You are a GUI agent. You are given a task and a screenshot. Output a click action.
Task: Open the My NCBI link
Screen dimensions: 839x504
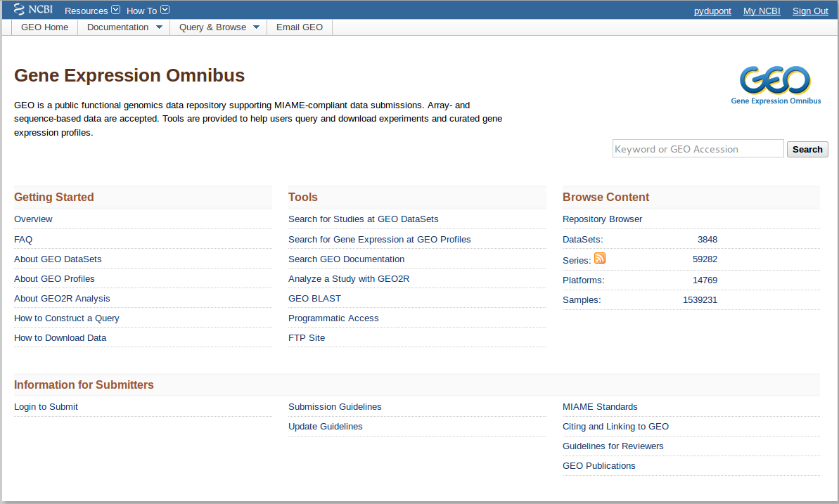pos(762,11)
